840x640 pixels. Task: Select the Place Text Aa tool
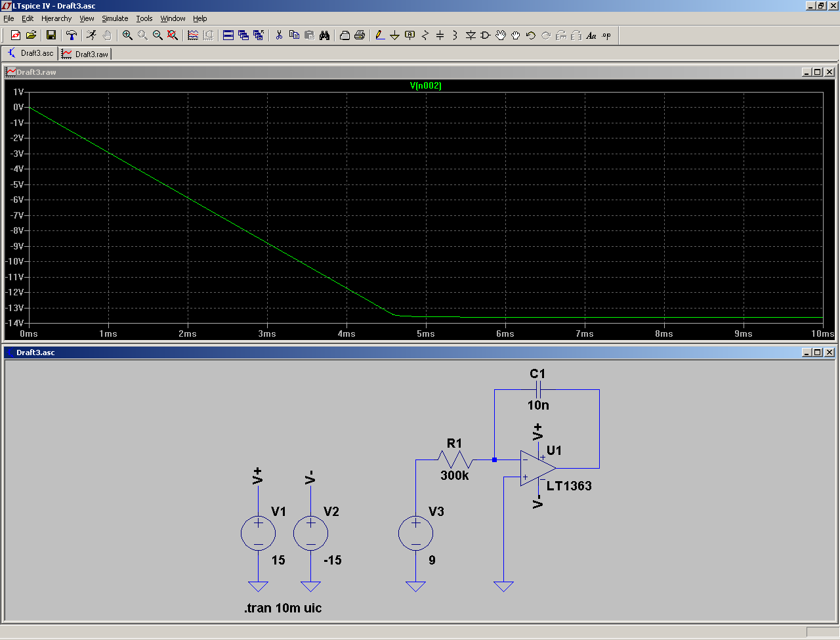click(x=591, y=35)
